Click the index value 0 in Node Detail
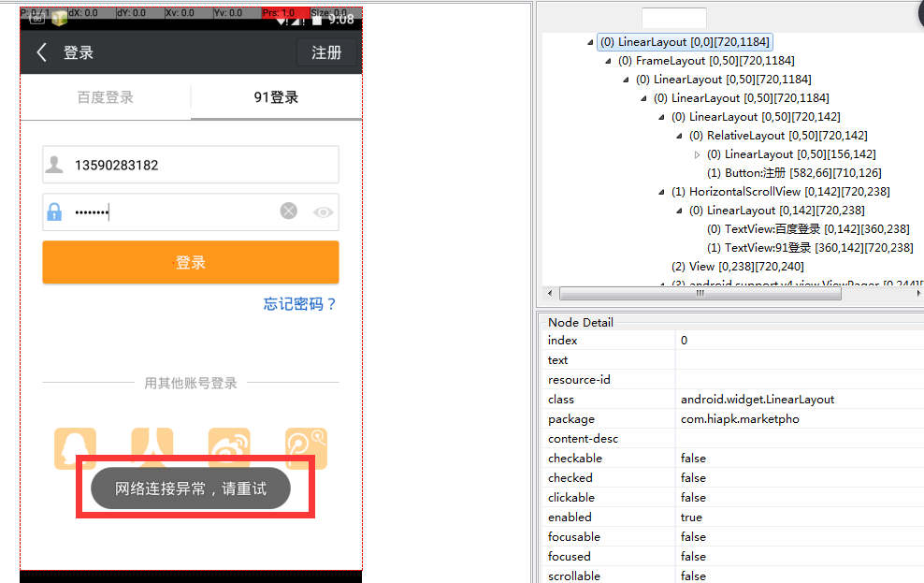The image size is (924, 583). click(x=685, y=340)
